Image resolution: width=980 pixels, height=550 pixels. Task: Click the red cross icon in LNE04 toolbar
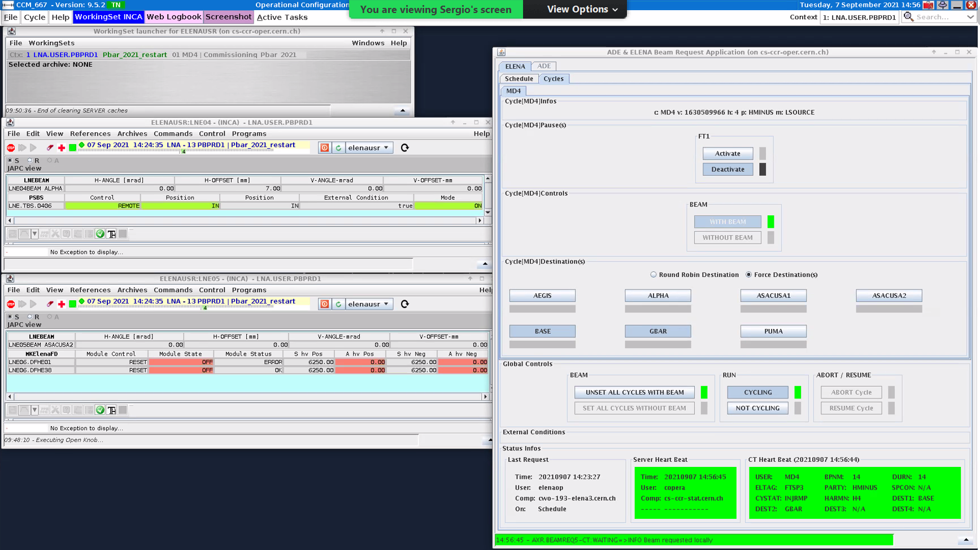(x=62, y=148)
